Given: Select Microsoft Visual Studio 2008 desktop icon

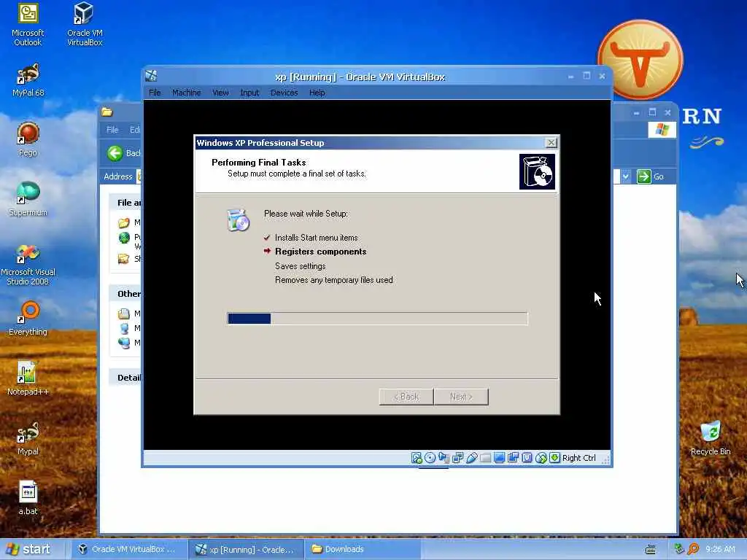Looking at the screenshot, I should tap(28, 265).
